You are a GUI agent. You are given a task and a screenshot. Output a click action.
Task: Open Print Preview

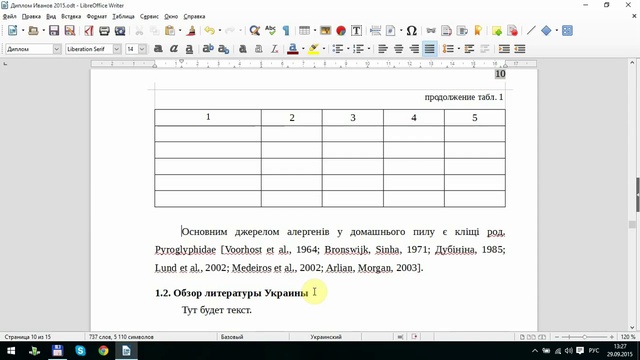(120, 31)
